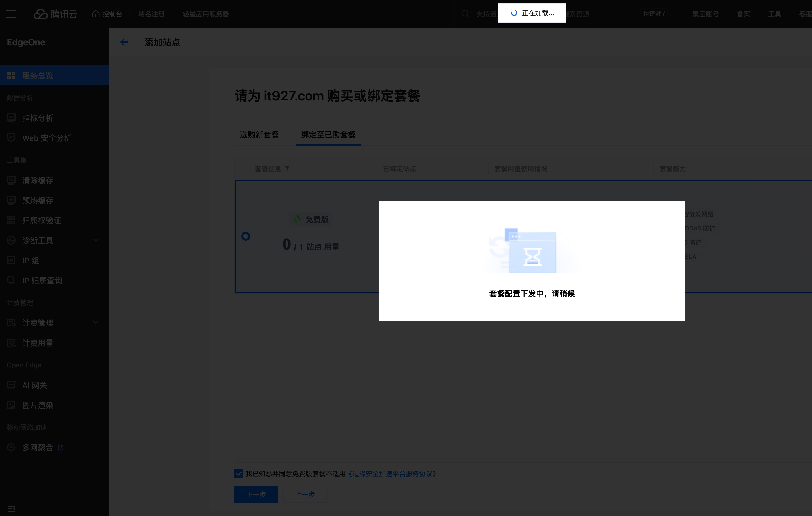The height and width of the screenshot is (516, 812).
Task: Click the 免费版 plan badge icon
Action: [297, 219]
